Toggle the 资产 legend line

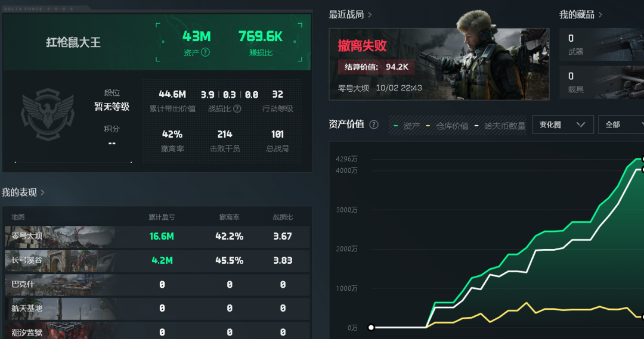click(x=407, y=125)
